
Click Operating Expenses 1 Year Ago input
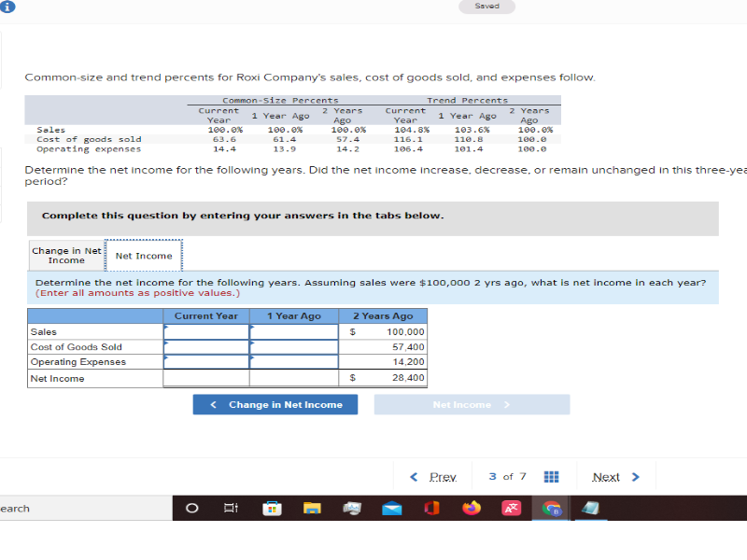[294, 362]
